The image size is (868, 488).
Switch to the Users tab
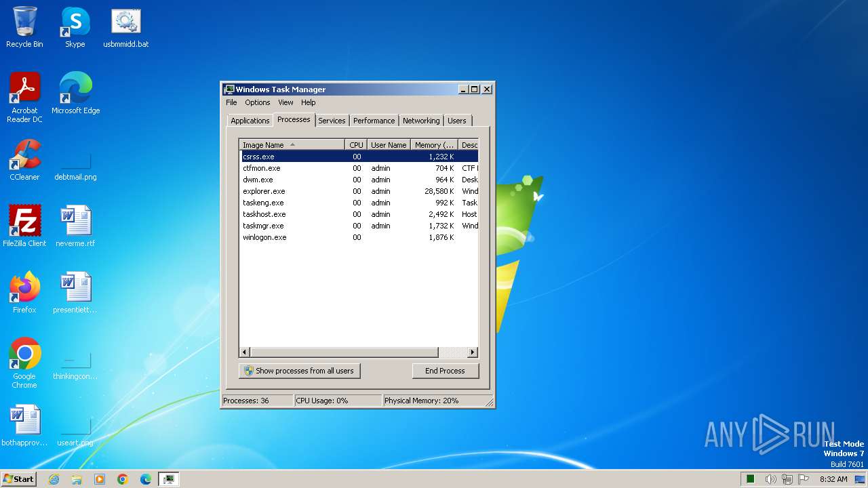point(457,121)
